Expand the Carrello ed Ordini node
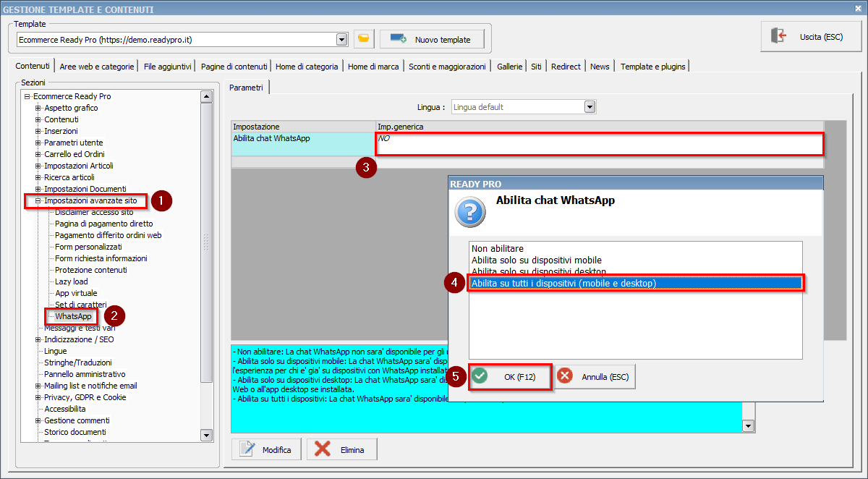 [38, 154]
